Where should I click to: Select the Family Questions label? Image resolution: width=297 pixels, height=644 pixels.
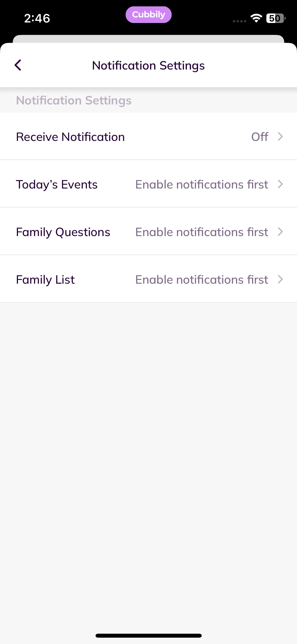pos(63,232)
